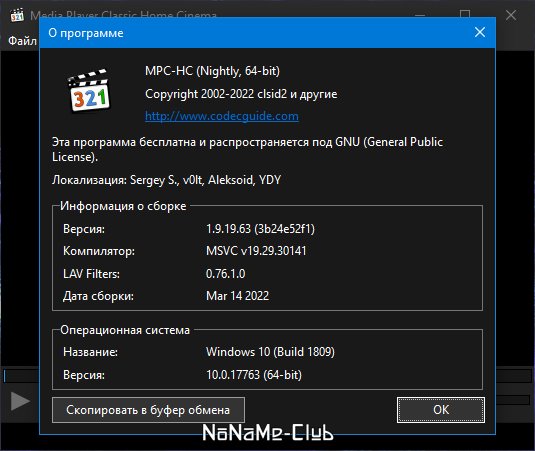535x451 pixels.
Task: Click the MSVC v19.29.30141 compiler value
Action: pyautogui.click(x=256, y=251)
